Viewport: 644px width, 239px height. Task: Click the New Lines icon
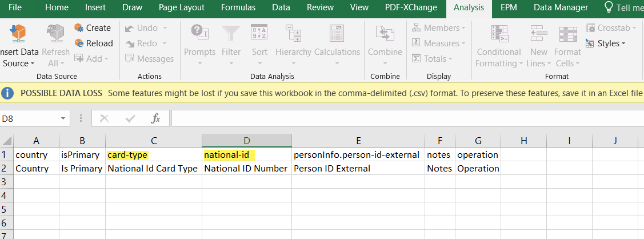(x=538, y=34)
